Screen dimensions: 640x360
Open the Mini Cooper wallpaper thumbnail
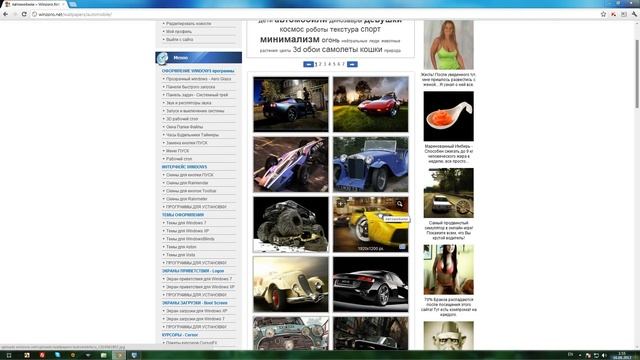click(x=291, y=333)
